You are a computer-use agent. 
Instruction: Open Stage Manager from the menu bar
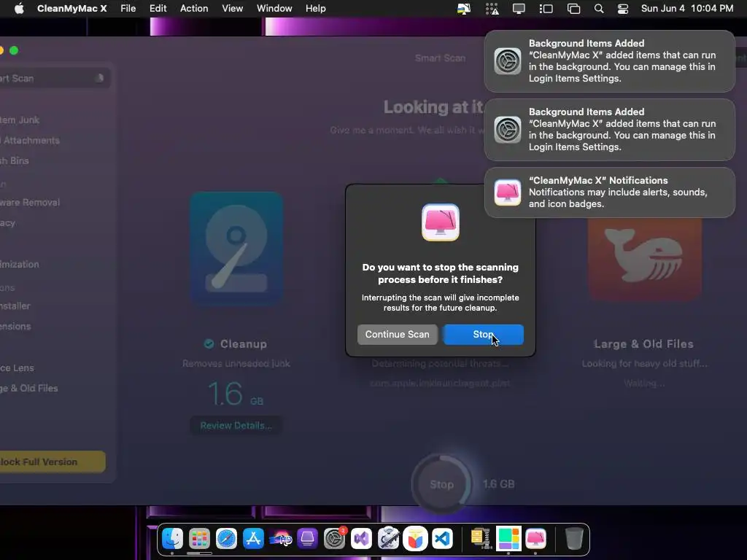point(546,9)
